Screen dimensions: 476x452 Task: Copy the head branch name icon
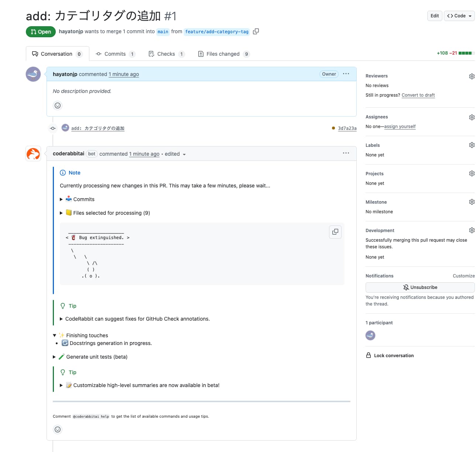coord(256,31)
